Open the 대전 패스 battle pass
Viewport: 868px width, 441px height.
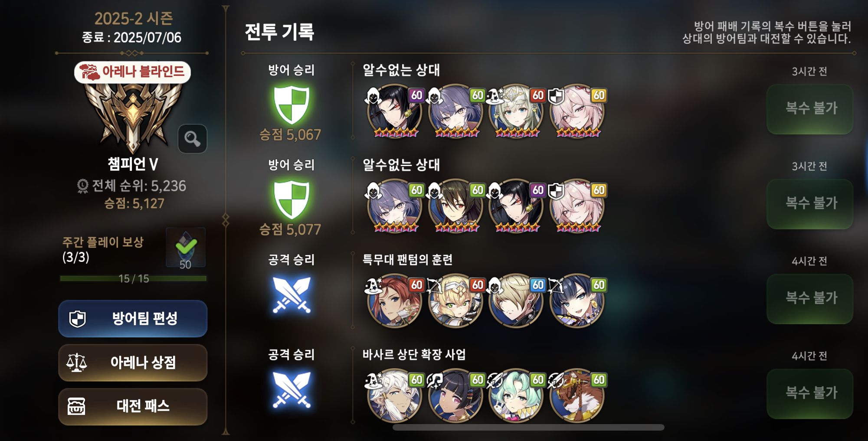[x=133, y=406]
